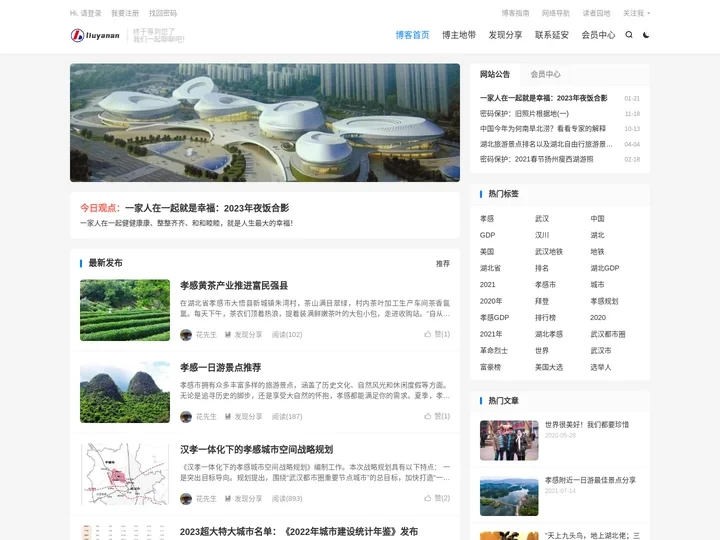The width and height of the screenshot is (720, 540).
Task: Click 阅读(187) count text
Action: (x=287, y=416)
